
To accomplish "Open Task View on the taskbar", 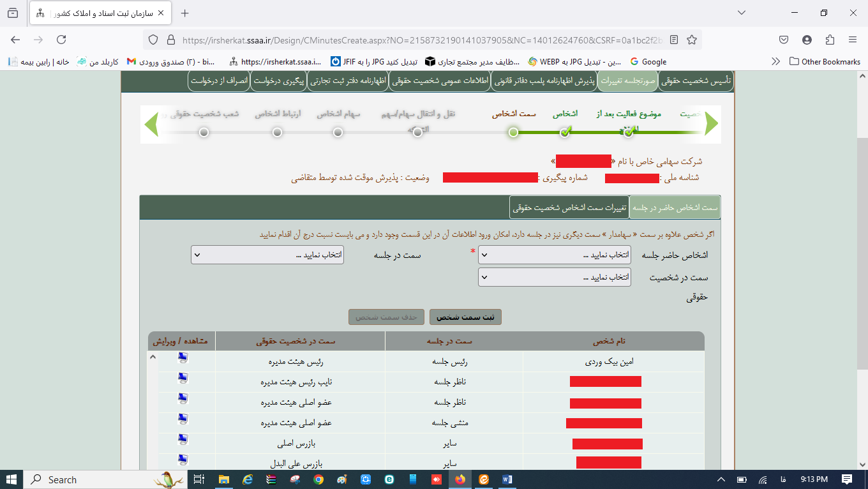I will tap(198, 479).
